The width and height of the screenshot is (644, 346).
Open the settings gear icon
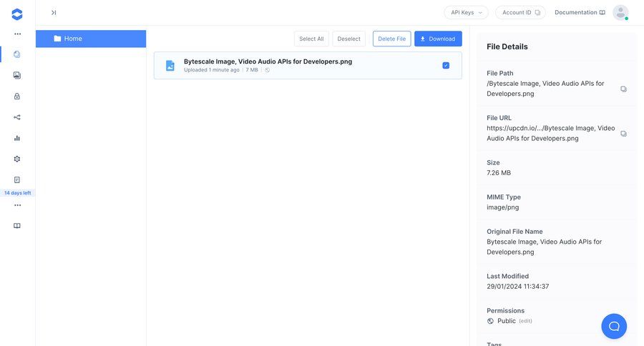point(17,159)
